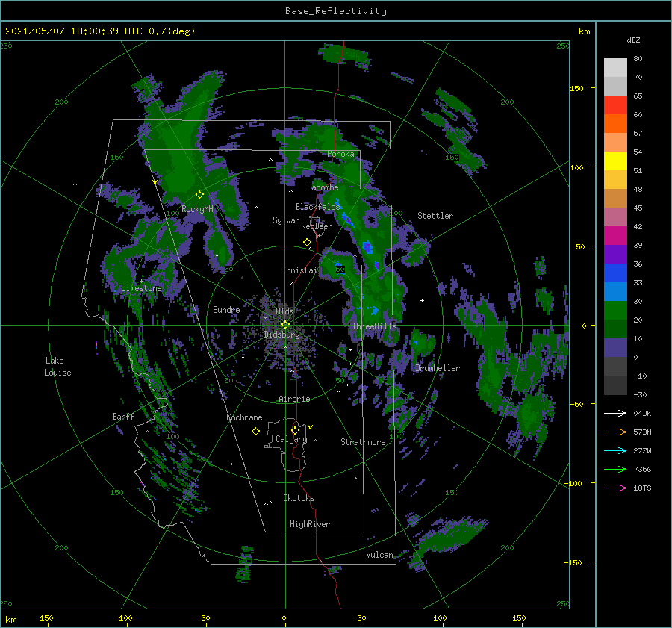Click the Strathmore label
672x628 pixels.
tap(363, 442)
